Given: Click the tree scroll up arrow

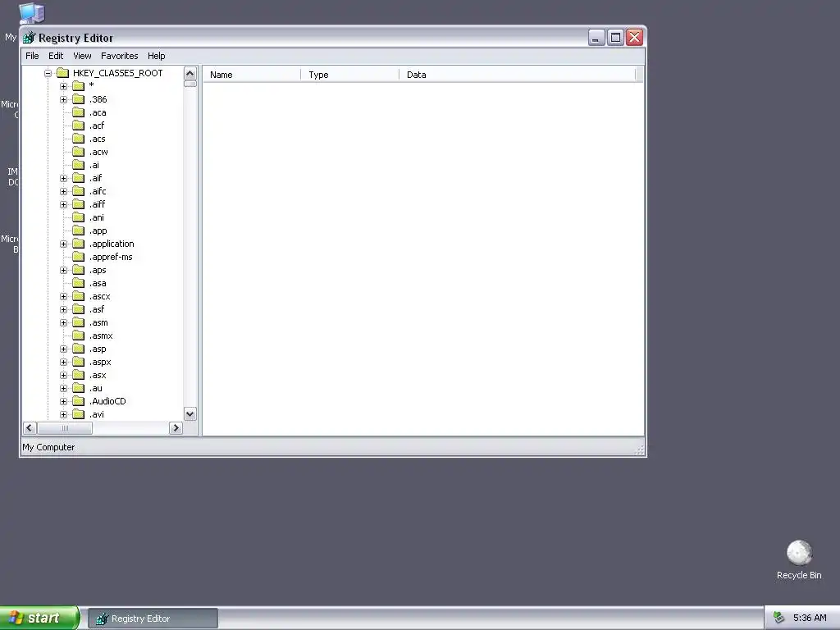Looking at the screenshot, I should 190,73.
